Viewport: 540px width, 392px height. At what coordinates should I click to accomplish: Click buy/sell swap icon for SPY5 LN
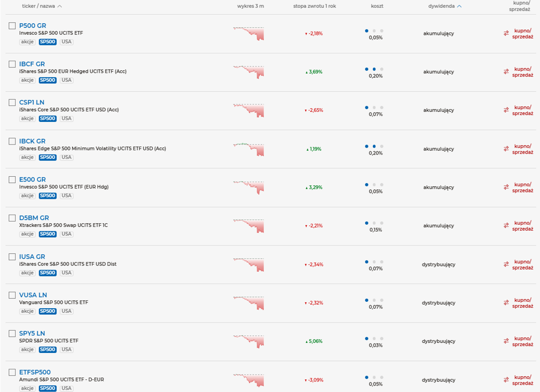pos(506,341)
